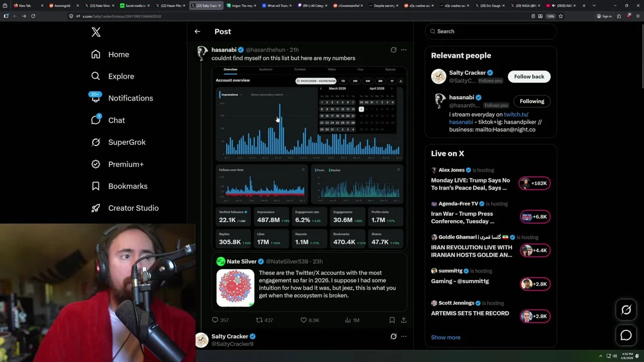Image resolution: width=644 pixels, height=362 pixels.
Task: Focus the X Search field
Action: 491,31
